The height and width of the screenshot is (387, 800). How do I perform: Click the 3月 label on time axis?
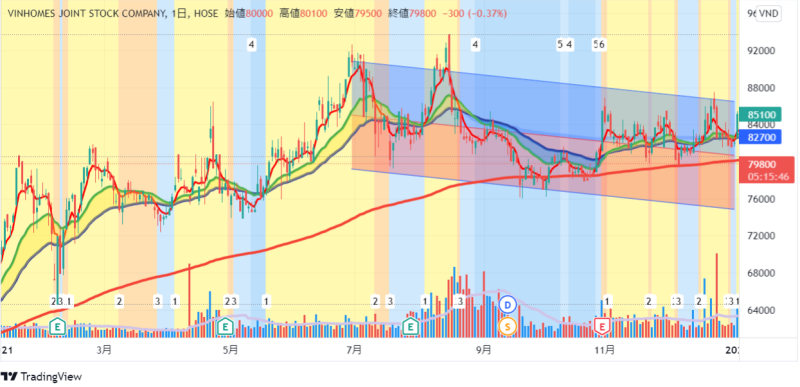[104, 350]
